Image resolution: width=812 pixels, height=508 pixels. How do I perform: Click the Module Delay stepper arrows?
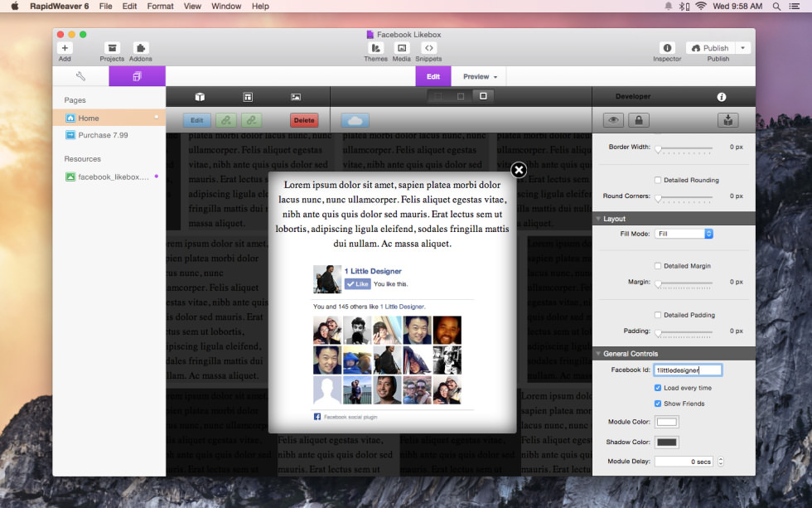coord(720,462)
